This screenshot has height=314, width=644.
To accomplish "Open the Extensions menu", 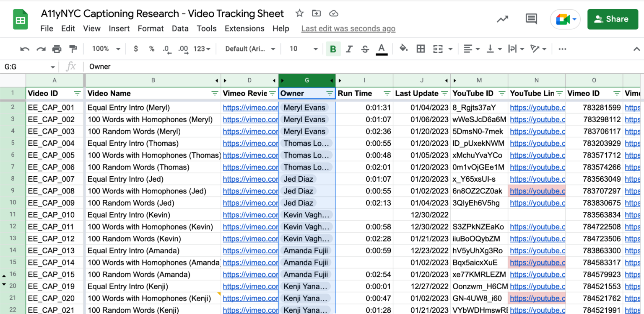I will pos(244,28).
